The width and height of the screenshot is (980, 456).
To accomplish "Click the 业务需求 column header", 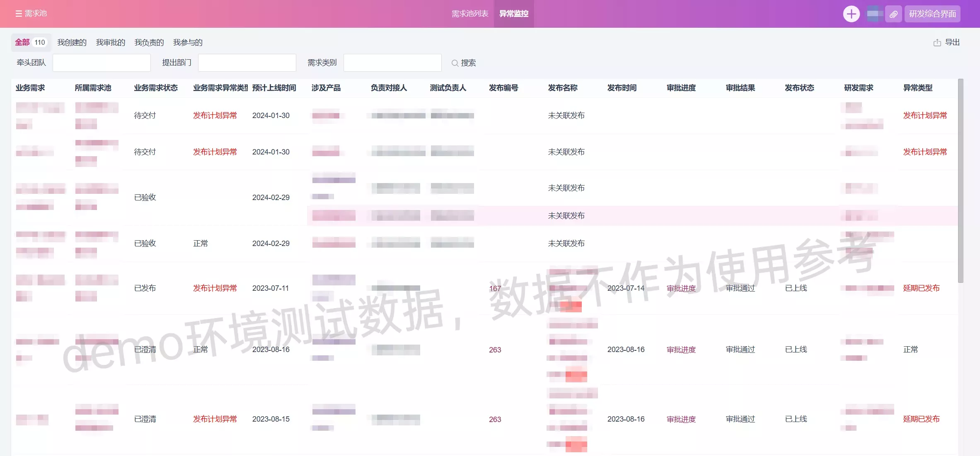I will tap(30, 88).
